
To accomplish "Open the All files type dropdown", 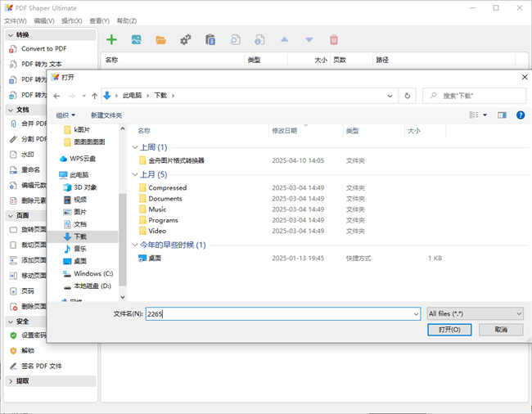I will tap(475, 313).
